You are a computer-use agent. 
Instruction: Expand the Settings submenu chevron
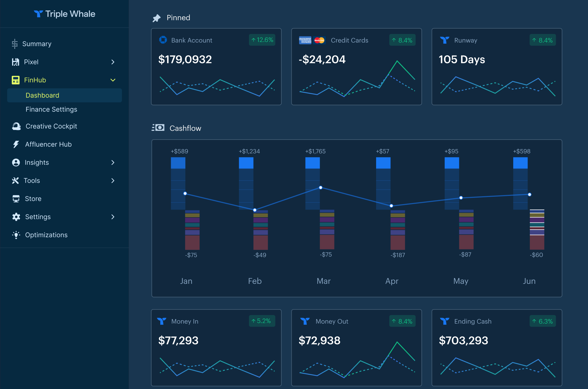point(113,217)
